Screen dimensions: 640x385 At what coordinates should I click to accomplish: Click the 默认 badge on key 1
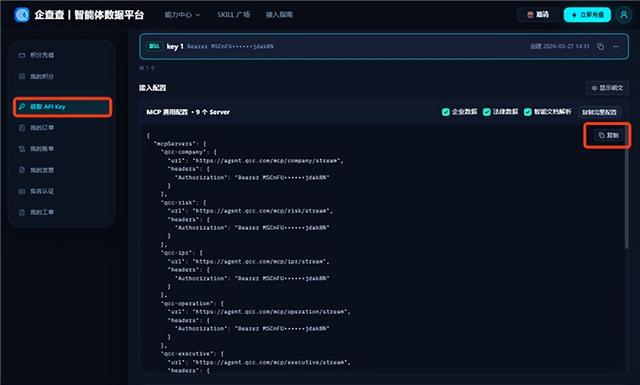point(154,46)
